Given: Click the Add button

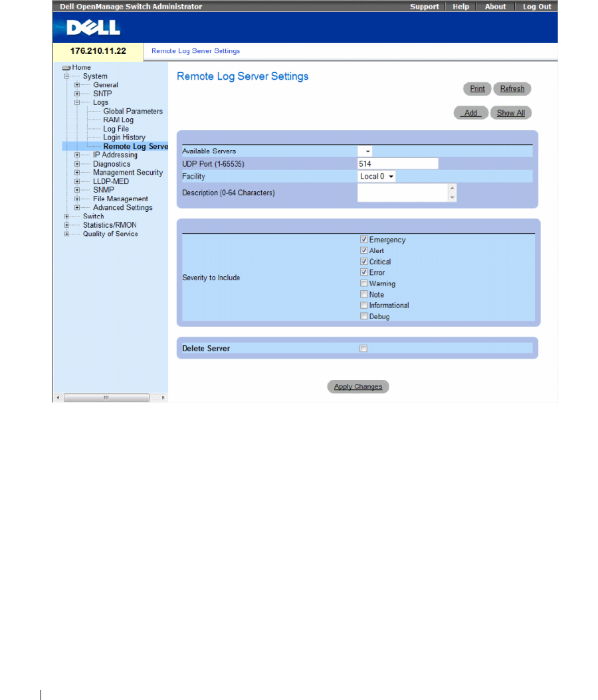Looking at the screenshot, I should click(470, 113).
